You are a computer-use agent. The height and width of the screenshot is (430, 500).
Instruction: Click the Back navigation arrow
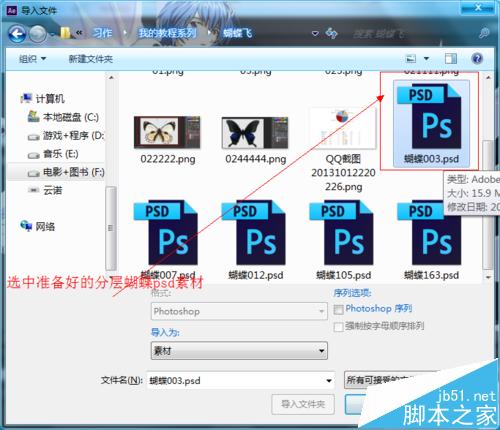[x=17, y=34]
